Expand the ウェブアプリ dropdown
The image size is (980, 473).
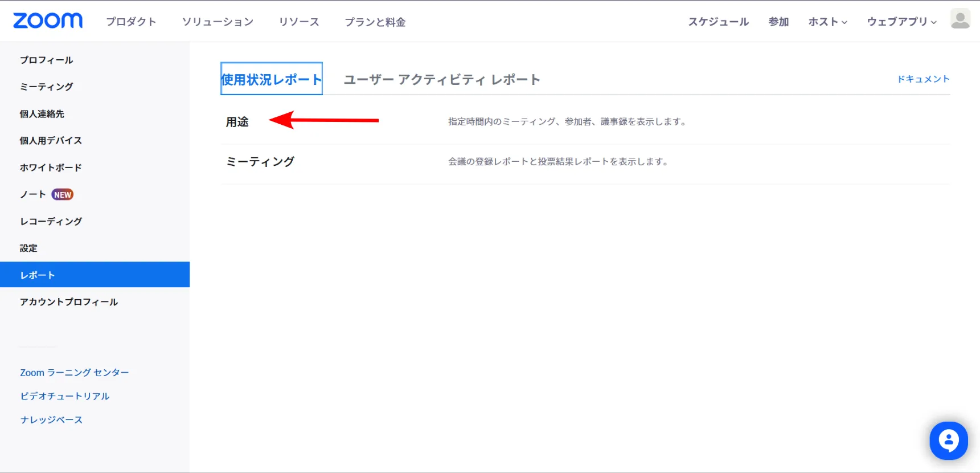(901, 22)
